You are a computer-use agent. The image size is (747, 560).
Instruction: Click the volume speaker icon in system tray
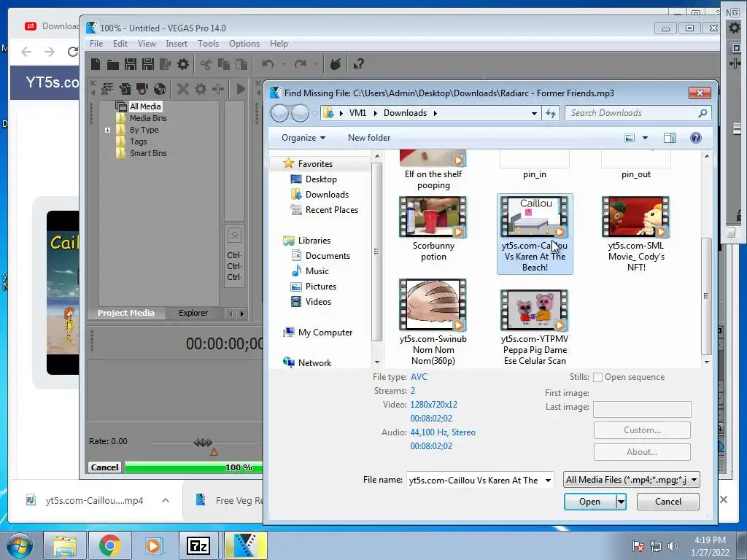coord(673,546)
